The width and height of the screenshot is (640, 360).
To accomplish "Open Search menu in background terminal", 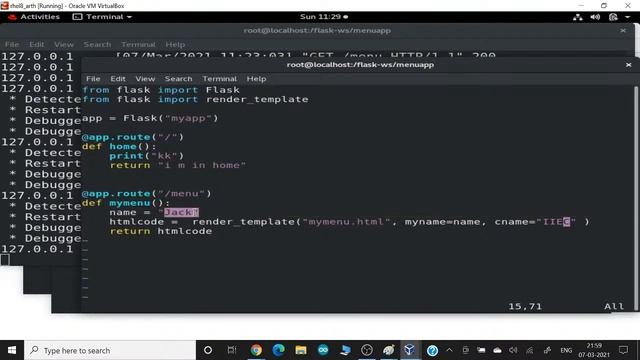I will (97, 44).
